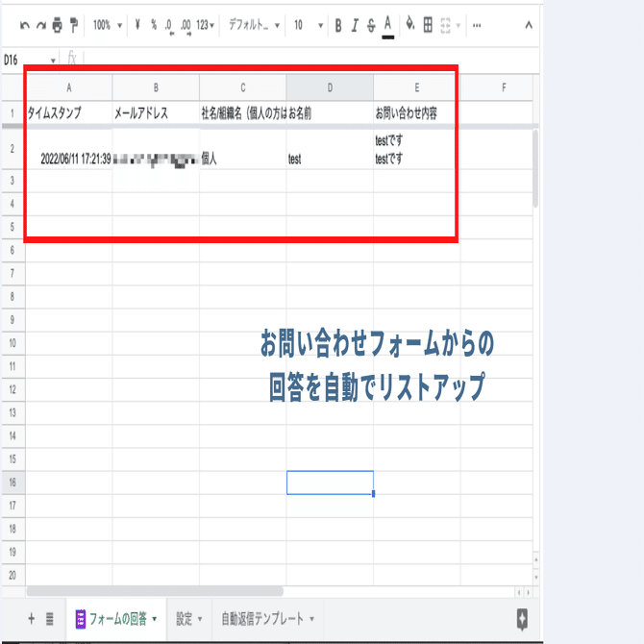Viewport: 644px width, 644px height.
Task: Click the scroll up arrow
Action: click(x=536, y=559)
